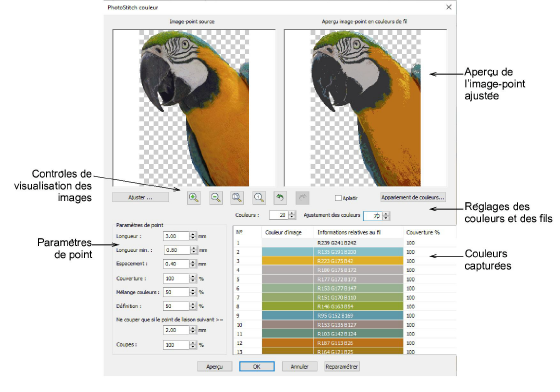
Task: Select the orange swatch in row 12
Action: click(288, 343)
